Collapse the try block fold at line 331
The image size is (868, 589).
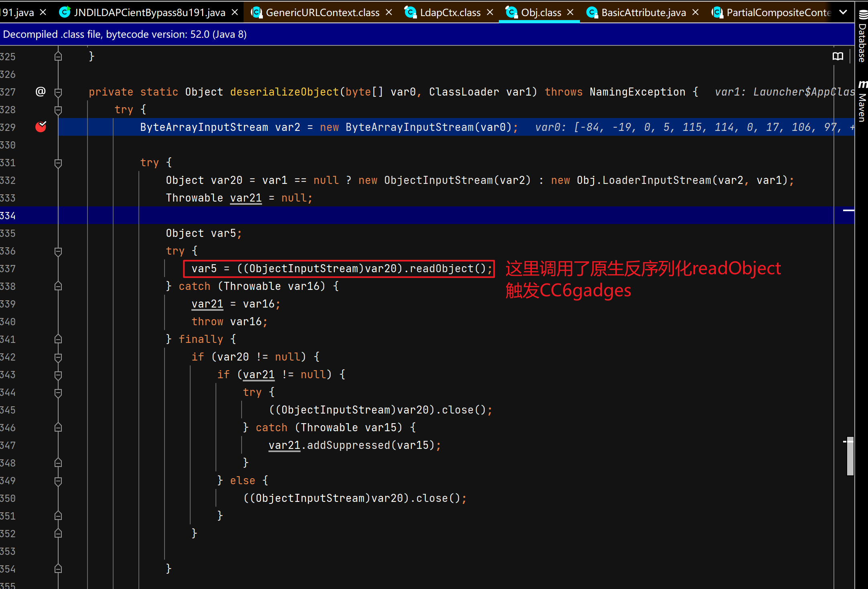pos(58,163)
